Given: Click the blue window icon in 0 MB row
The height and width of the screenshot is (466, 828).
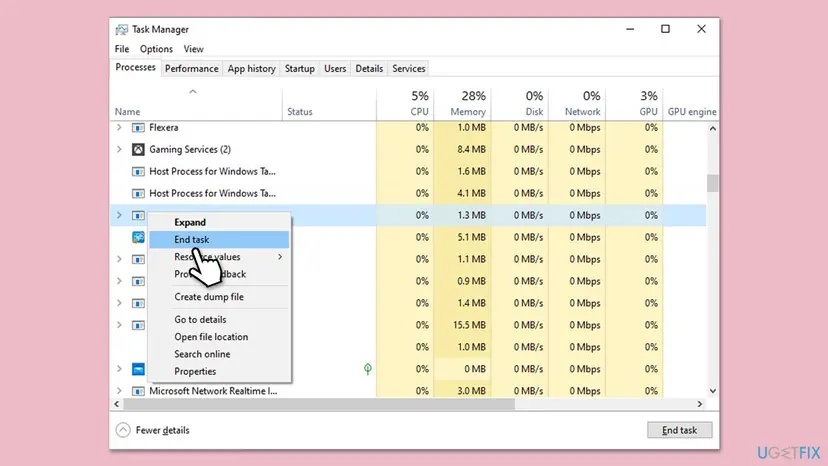Looking at the screenshot, I should pyautogui.click(x=138, y=369).
